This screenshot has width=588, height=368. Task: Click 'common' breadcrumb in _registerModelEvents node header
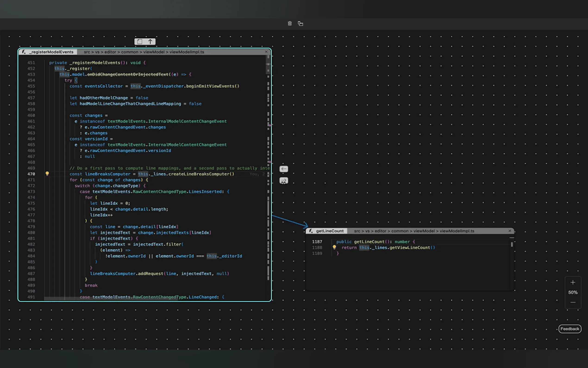(130, 52)
